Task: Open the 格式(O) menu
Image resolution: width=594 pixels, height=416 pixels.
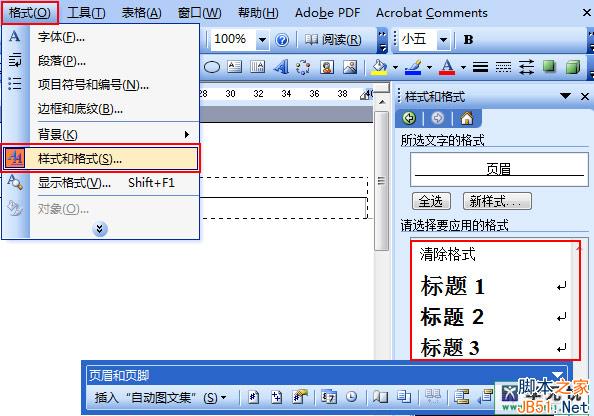Action: tap(30, 13)
